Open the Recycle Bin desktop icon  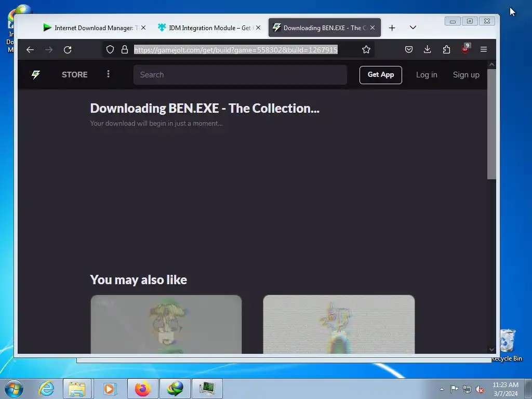tap(508, 345)
